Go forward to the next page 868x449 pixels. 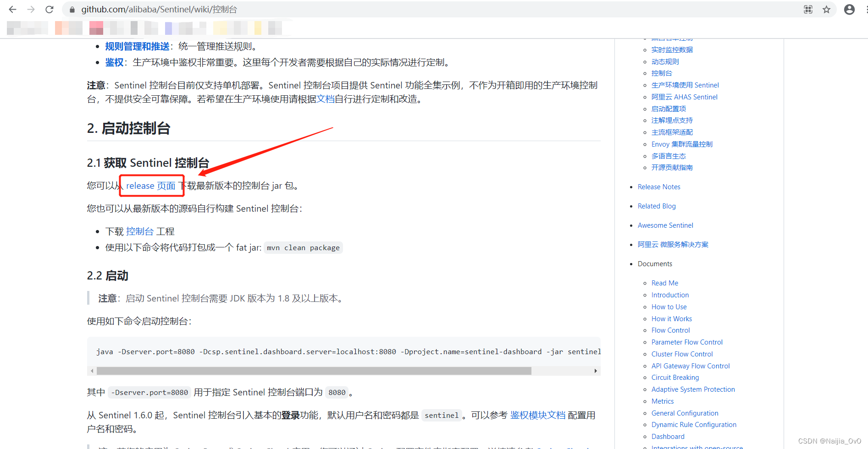(x=31, y=9)
